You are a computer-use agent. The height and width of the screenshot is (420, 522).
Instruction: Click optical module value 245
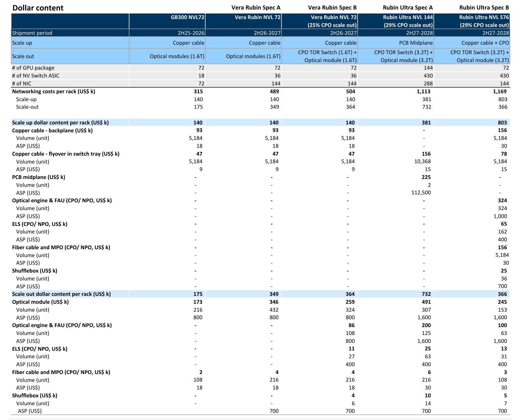coord(502,302)
